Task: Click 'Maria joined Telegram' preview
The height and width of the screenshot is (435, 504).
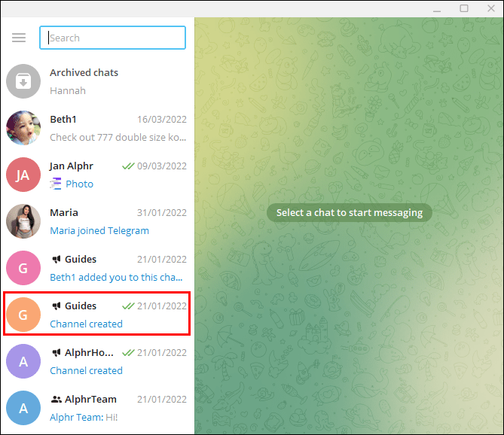Action: click(99, 230)
